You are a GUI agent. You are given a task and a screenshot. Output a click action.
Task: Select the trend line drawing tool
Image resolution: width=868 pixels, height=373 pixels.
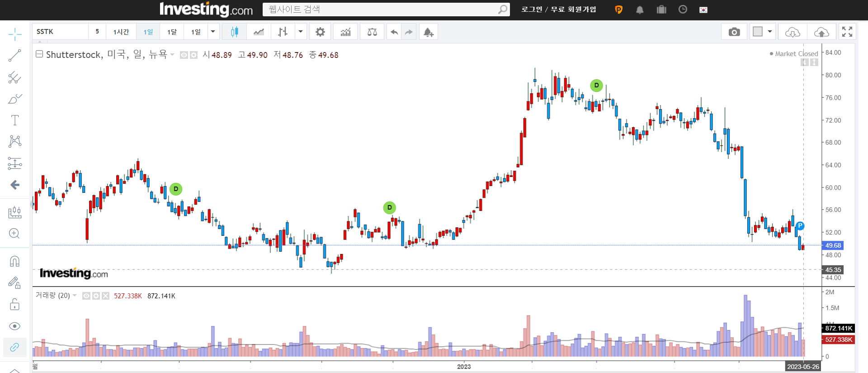[x=14, y=56]
